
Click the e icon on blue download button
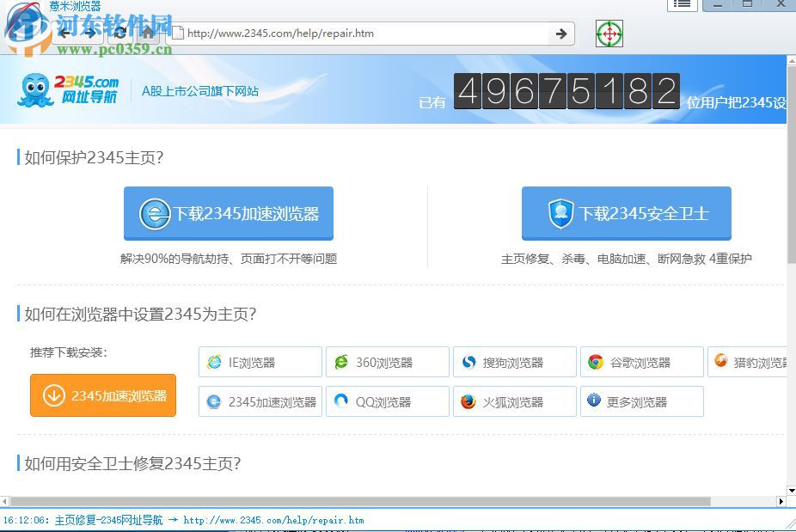click(x=155, y=214)
